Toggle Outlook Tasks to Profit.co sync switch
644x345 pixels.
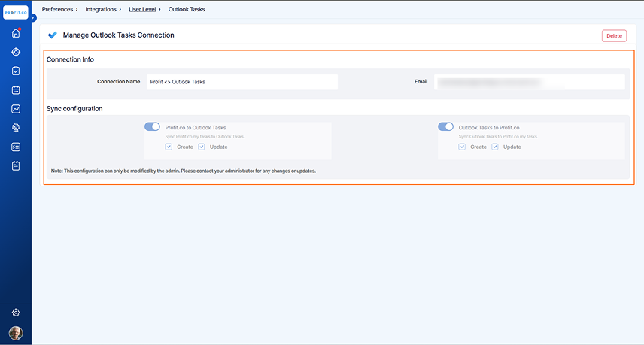[x=445, y=127]
